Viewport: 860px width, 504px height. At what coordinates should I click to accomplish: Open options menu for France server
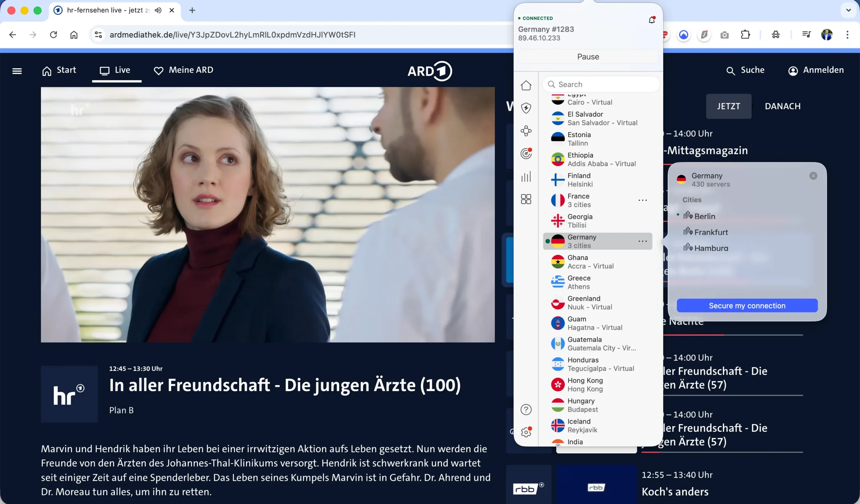click(643, 200)
